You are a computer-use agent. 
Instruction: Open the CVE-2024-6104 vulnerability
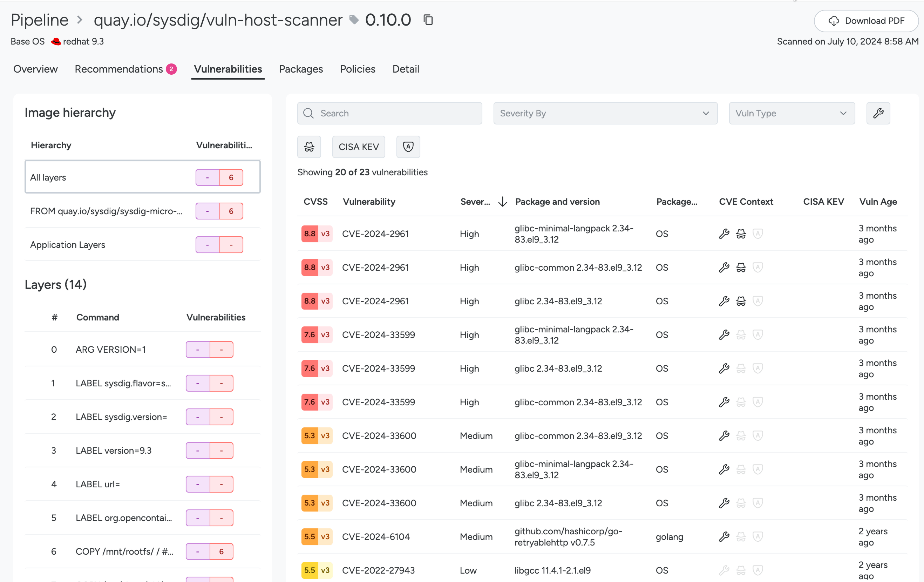pos(376,537)
